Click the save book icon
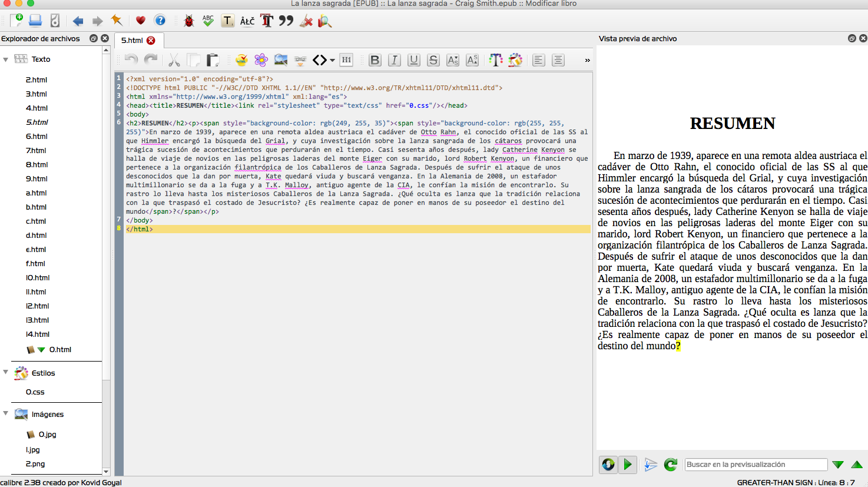Image resolution: width=868 pixels, height=487 pixels. (35, 21)
